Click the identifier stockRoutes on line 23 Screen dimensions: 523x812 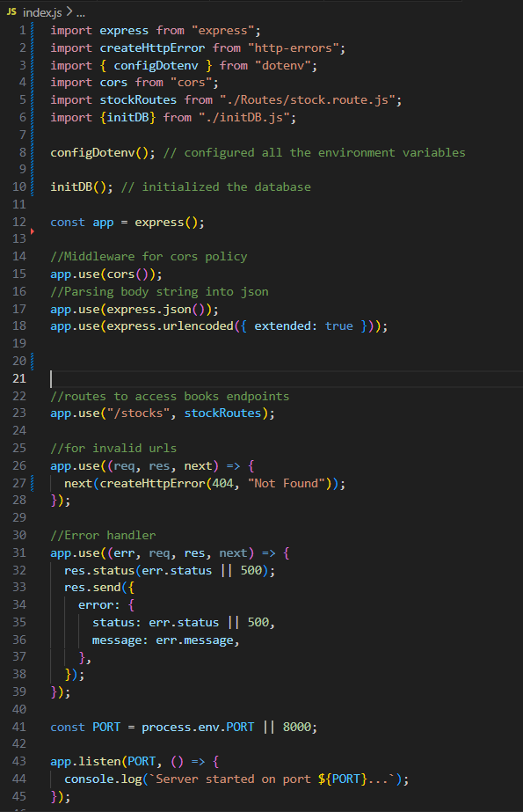(225, 412)
